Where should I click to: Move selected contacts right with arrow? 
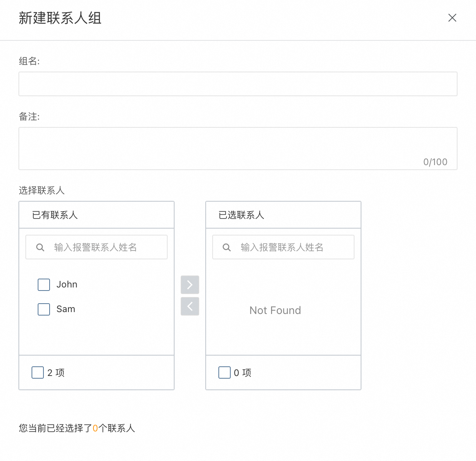point(190,285)
